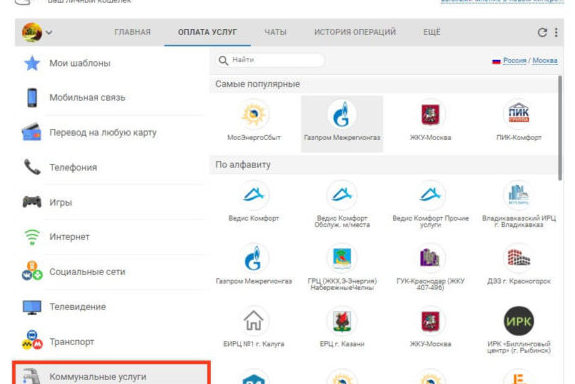Screen dimensions: 575x384
Task: Choose ПИК-Комфорт provider logo
Action: tap(519, 113)
